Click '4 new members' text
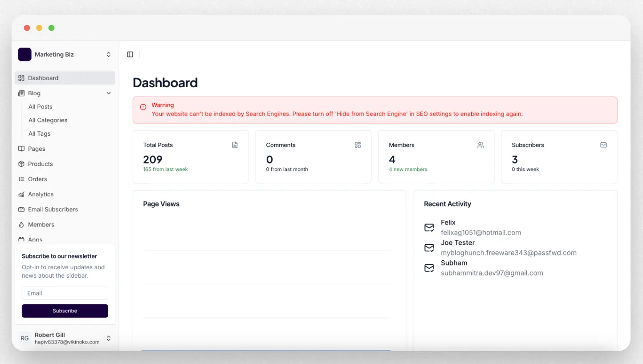The image size is (643, 364). pos(408,170)
